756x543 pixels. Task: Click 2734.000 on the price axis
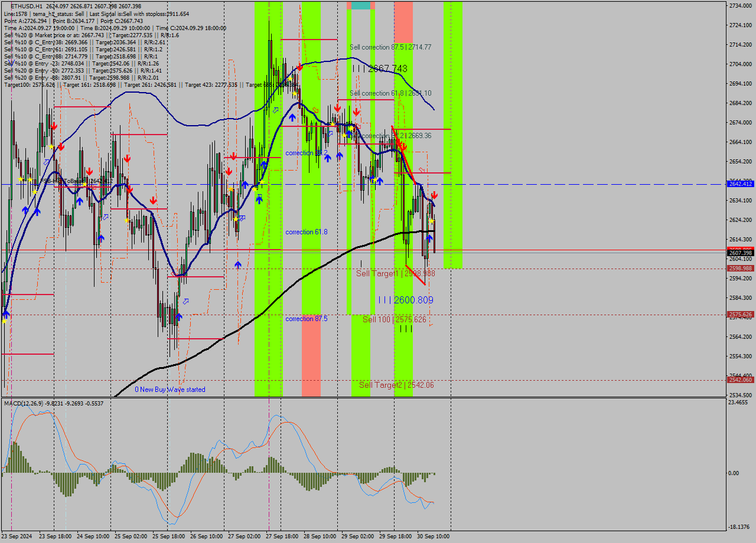[x=740, y=5]
